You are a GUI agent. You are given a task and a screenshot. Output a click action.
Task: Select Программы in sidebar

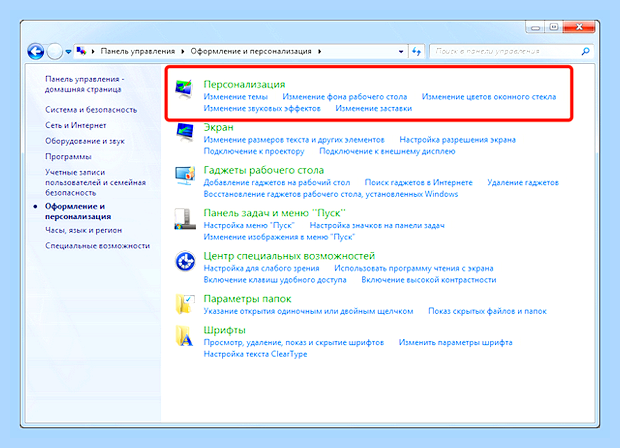[68, 157]
